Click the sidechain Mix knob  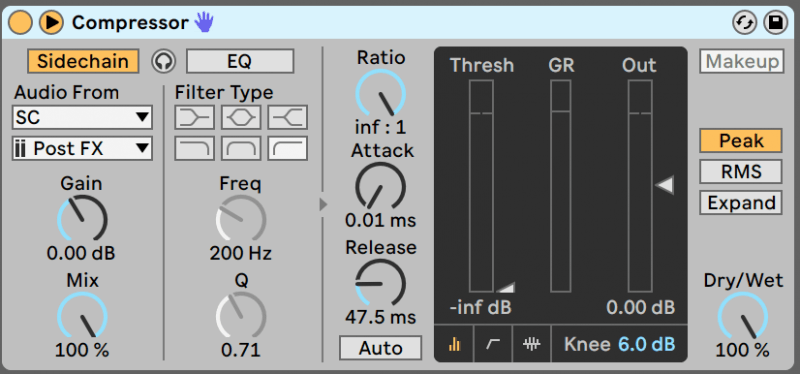[x=82, y=315]
